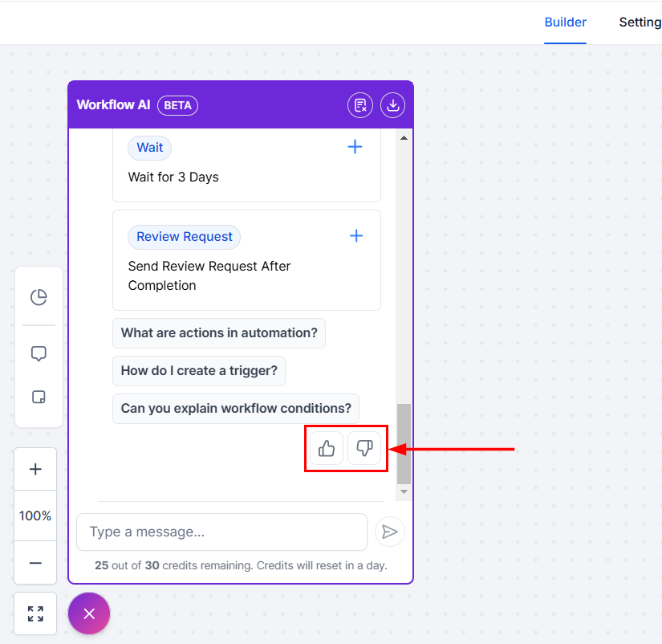
Task: Click the thumbs up feedback icon
Action: [x=327, y=448]
